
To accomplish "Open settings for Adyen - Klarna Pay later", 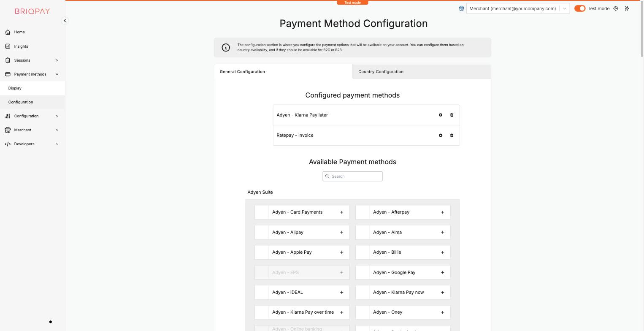I will (441, 115).
